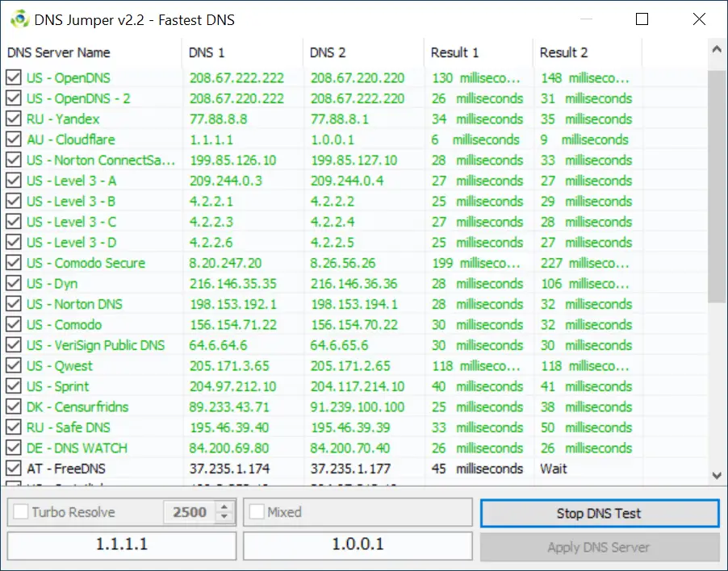Decrease the Turbo Resolve value with down arrow
The width and height of the screenshot is (728, 571).
tap(224, 517)
